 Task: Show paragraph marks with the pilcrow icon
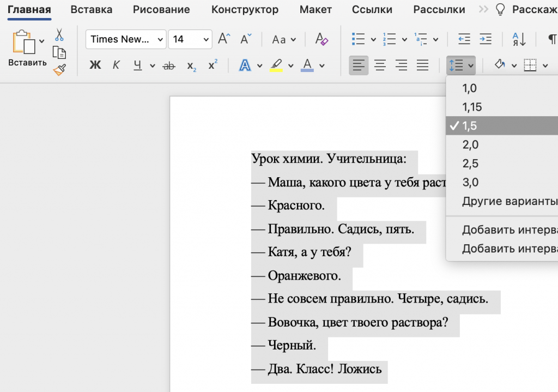553,39
